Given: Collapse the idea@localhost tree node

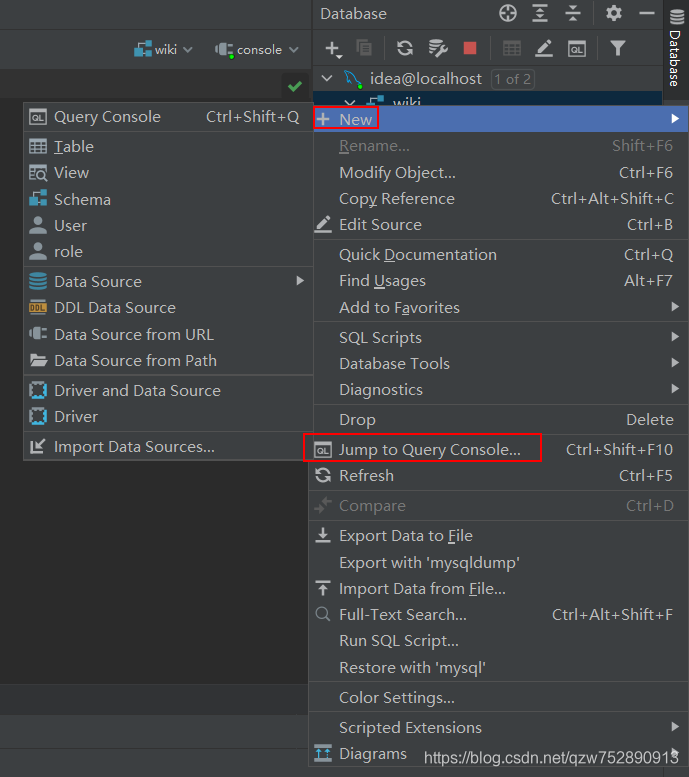Looking at the screenshot, I should (x=327, y=78).
